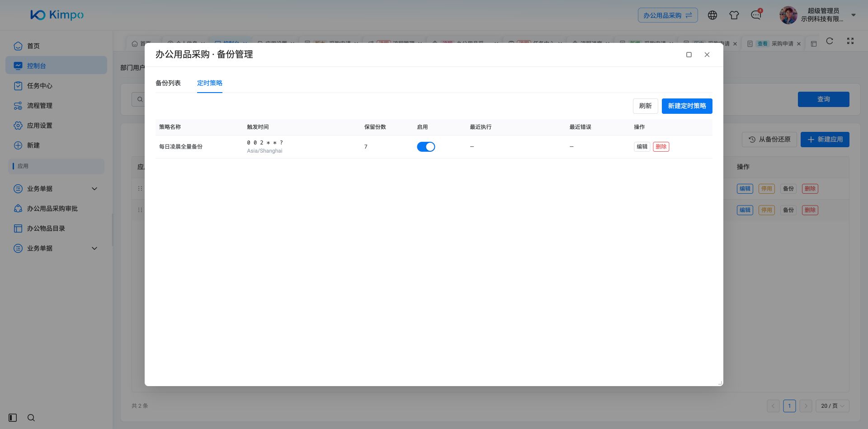This screenshot has width=868, height=429.
Task: Click 新建 plus item in sidebar
Action: pos(57,145)
